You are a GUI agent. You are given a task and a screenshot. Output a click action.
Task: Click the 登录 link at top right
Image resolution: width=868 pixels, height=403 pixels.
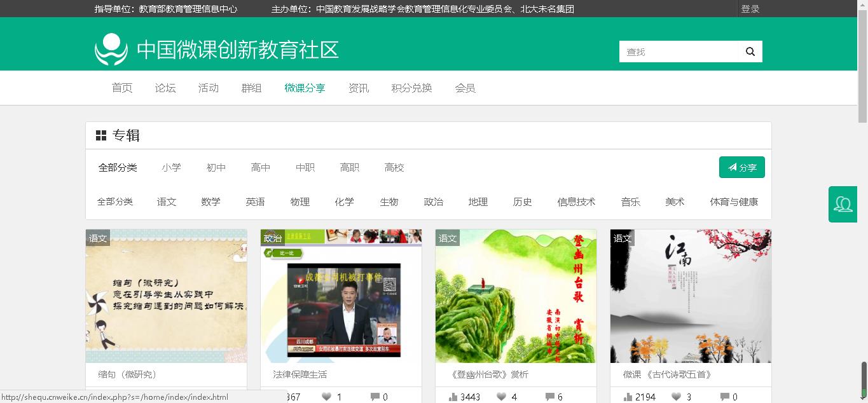click(x=750, y=9)
